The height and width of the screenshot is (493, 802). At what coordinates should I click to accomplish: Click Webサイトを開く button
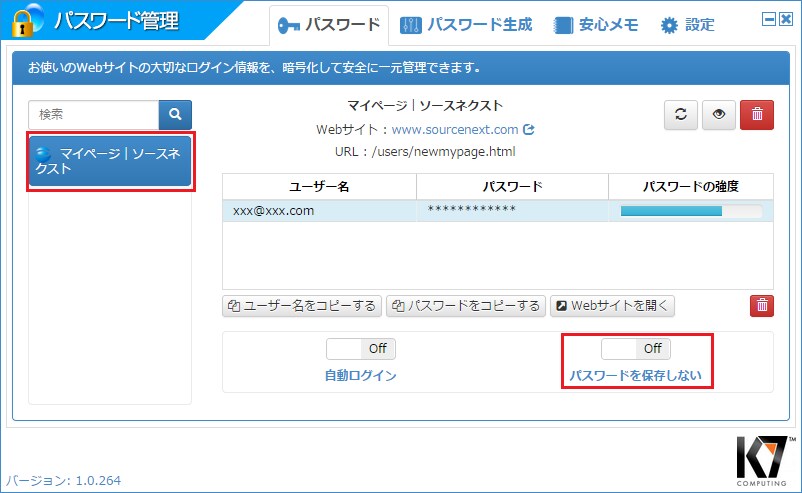click(612, 306)
